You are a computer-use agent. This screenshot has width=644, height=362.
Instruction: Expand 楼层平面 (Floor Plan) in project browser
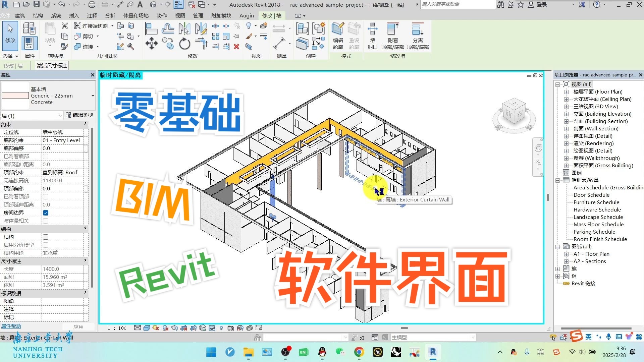click(566, 92)
